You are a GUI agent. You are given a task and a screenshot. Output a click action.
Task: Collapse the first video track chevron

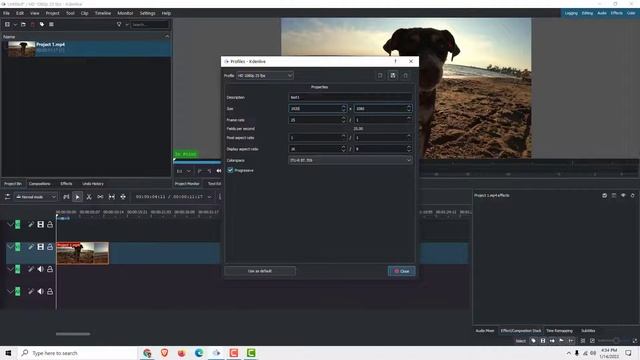pos(10,224)
